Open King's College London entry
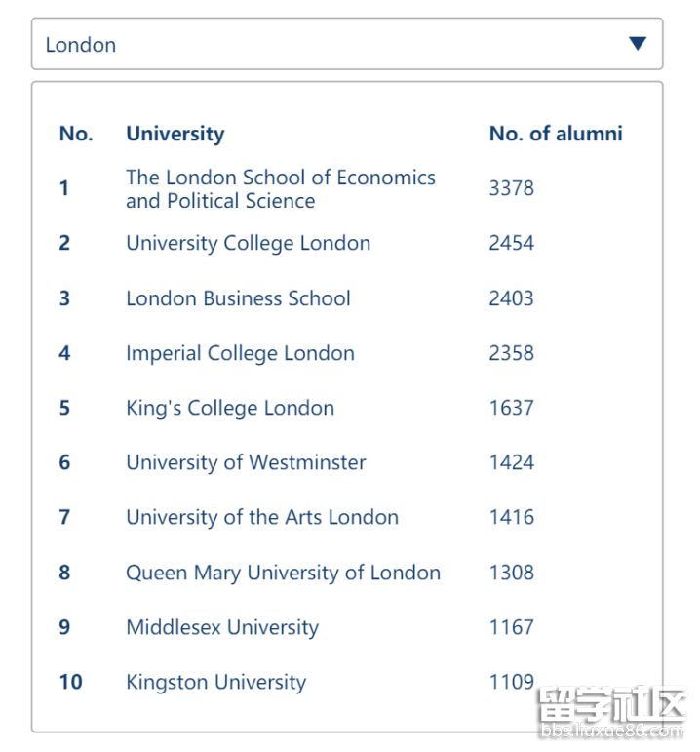 coord(230,408)
